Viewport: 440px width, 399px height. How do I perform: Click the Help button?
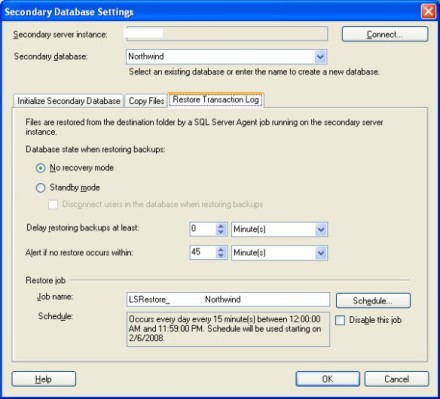[44, 379]
